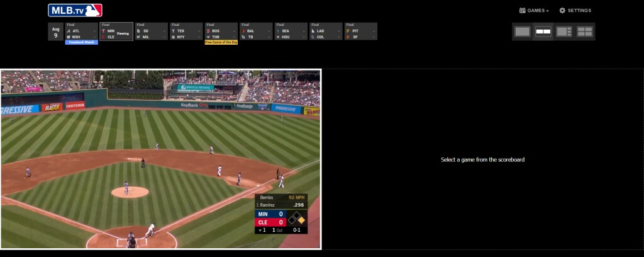Switch to single video layout
Image resolution: width=644 pixels, height=257 pixels.
click(522, 31)
